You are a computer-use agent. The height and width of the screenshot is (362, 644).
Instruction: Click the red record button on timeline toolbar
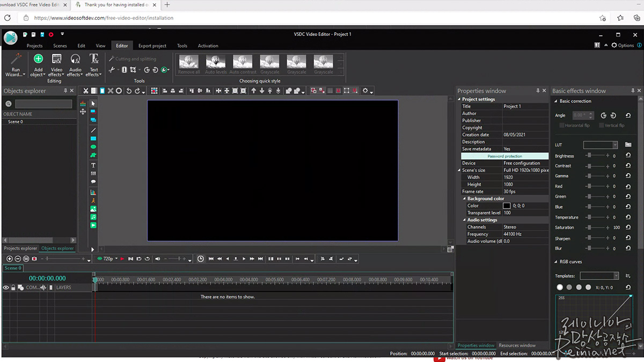tap(34, 258)
